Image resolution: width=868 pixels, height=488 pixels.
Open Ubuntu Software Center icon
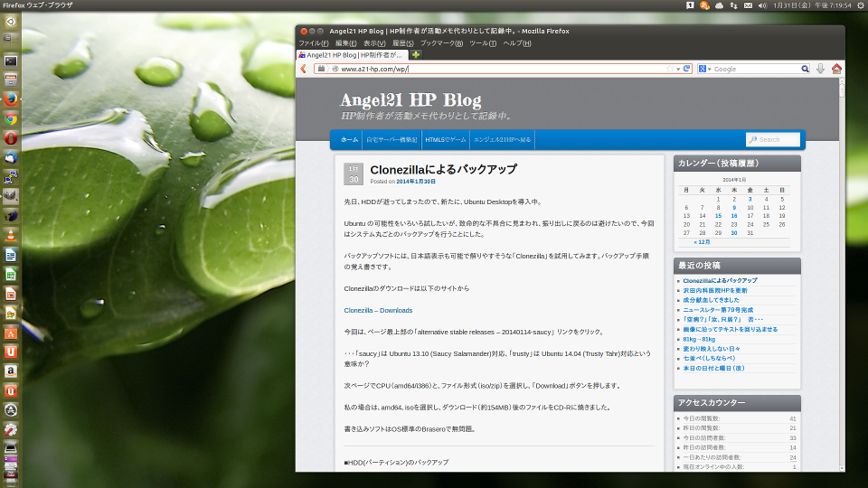coord(11,333)
